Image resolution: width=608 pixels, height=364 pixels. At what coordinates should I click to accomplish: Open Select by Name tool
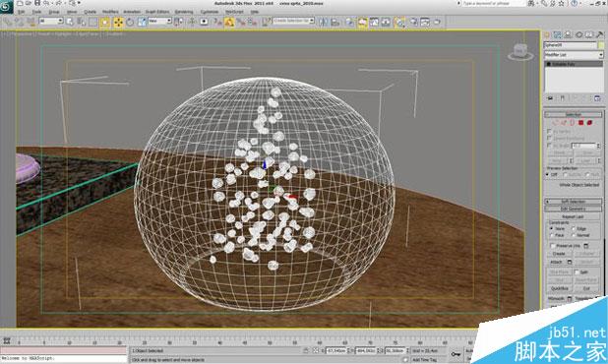(81, 22)
